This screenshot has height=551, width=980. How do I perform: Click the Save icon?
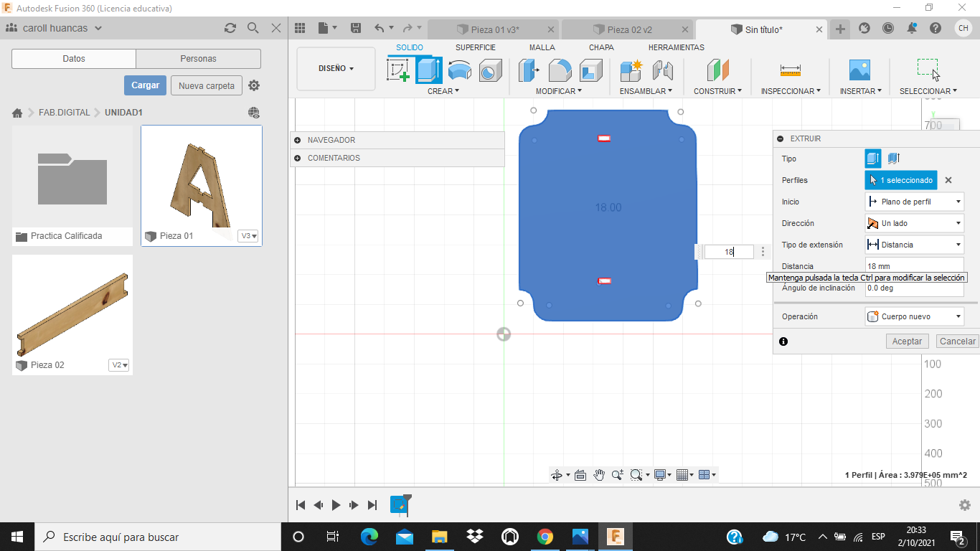click(356, 28)
